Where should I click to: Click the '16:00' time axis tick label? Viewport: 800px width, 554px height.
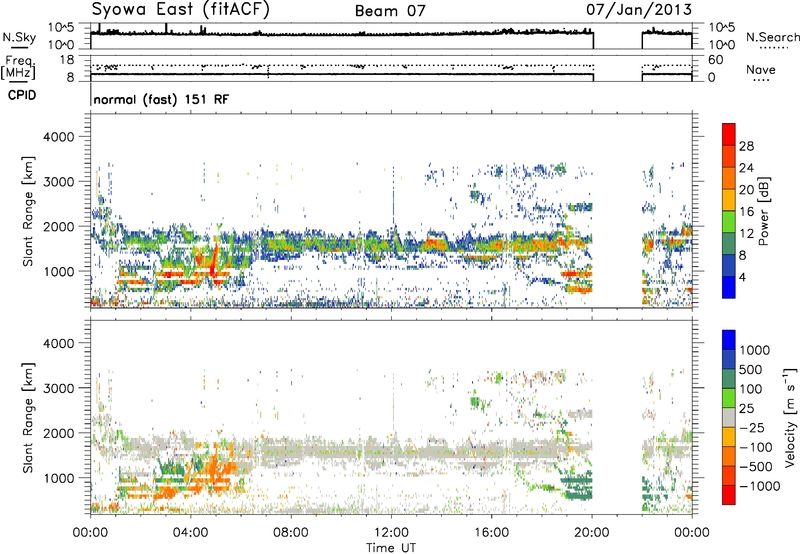point(491,533)
